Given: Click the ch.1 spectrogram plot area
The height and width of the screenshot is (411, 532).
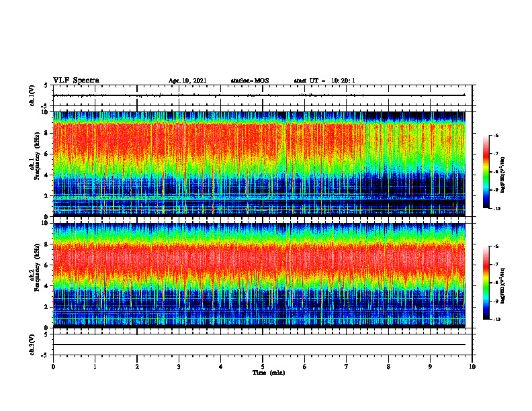Looking at the screenshot, I should (x=259, y=164).
